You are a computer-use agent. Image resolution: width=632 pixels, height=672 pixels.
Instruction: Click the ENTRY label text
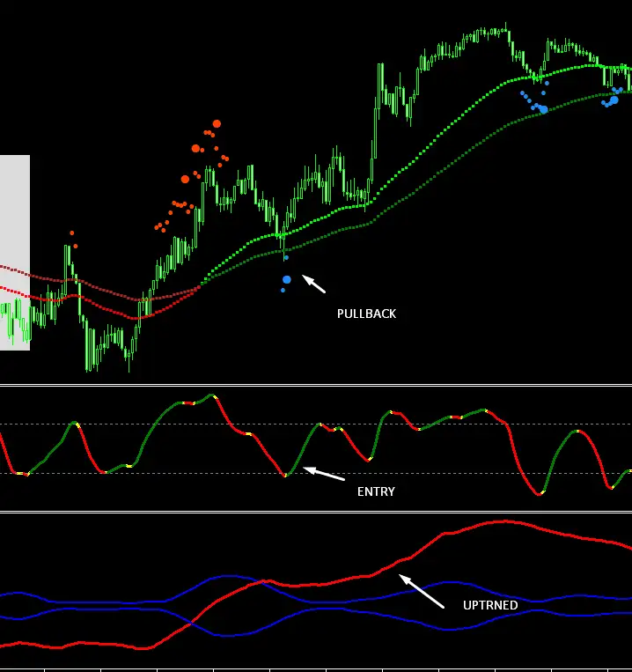[376, 491]
